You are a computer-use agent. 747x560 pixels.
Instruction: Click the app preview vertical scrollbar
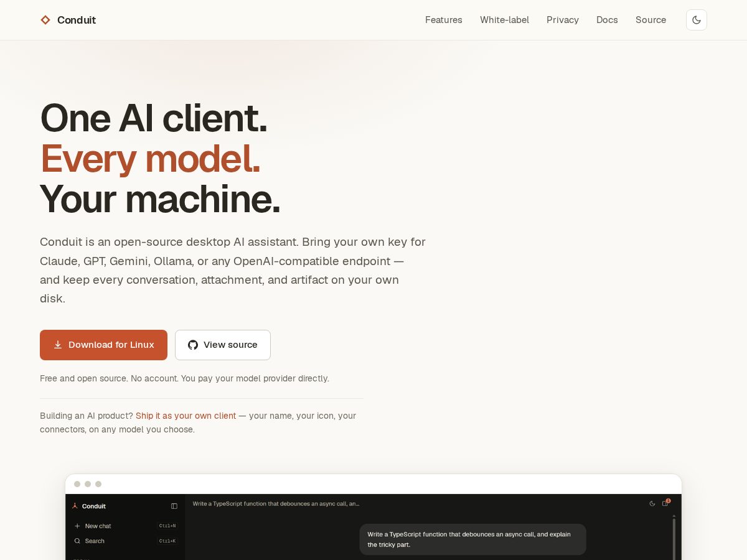674,537
